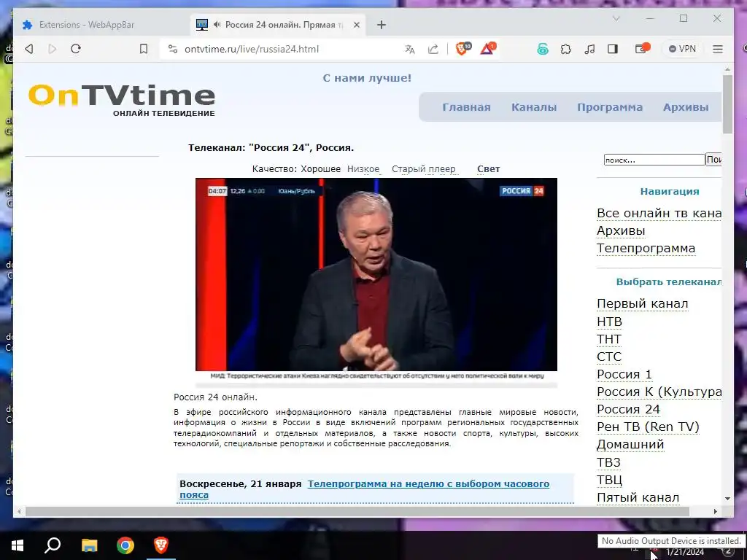Select СТС channel
Viewport: 747px width, 560px height.
609,357
